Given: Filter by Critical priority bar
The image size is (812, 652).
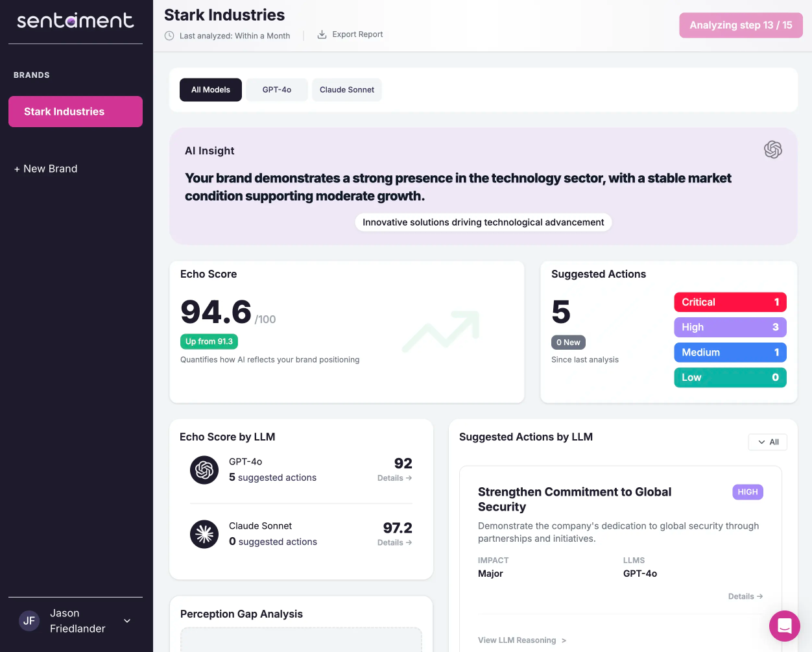Looking at the screenshot, I should point(730,302).
